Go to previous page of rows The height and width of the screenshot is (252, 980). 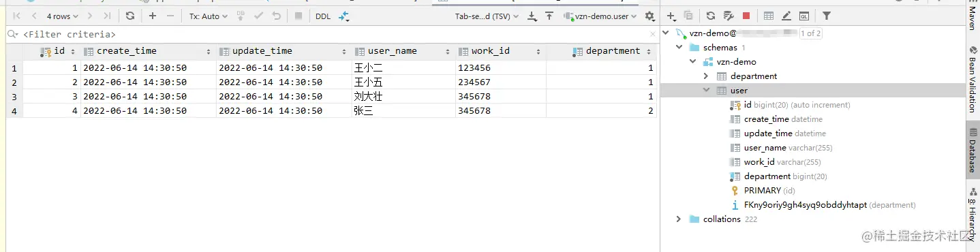coord(34,16)
